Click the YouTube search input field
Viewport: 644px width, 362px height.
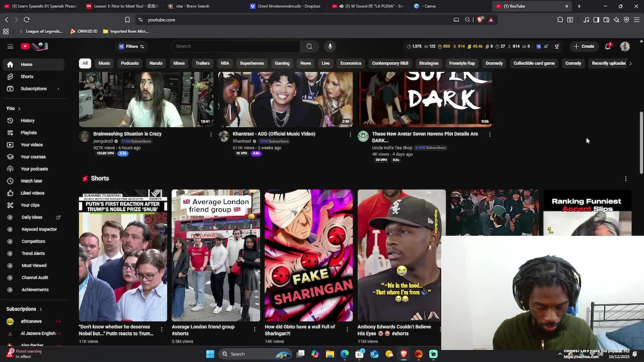point(235,46)
